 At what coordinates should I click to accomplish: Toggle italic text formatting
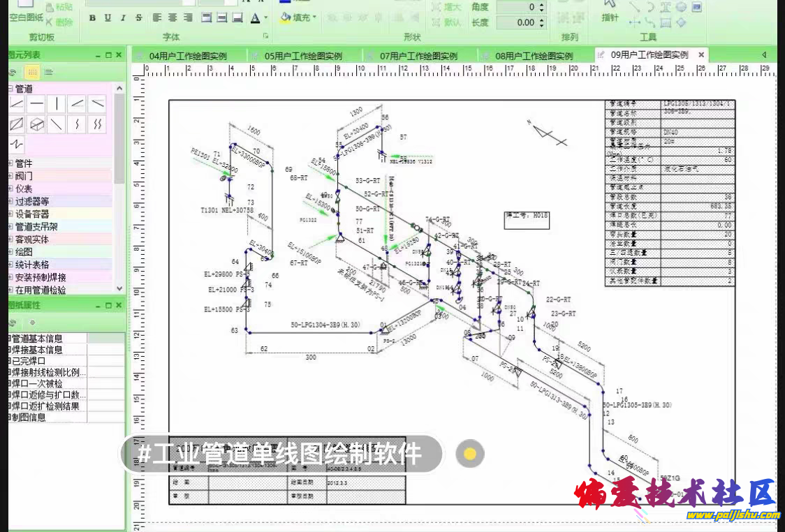(123, 18)
